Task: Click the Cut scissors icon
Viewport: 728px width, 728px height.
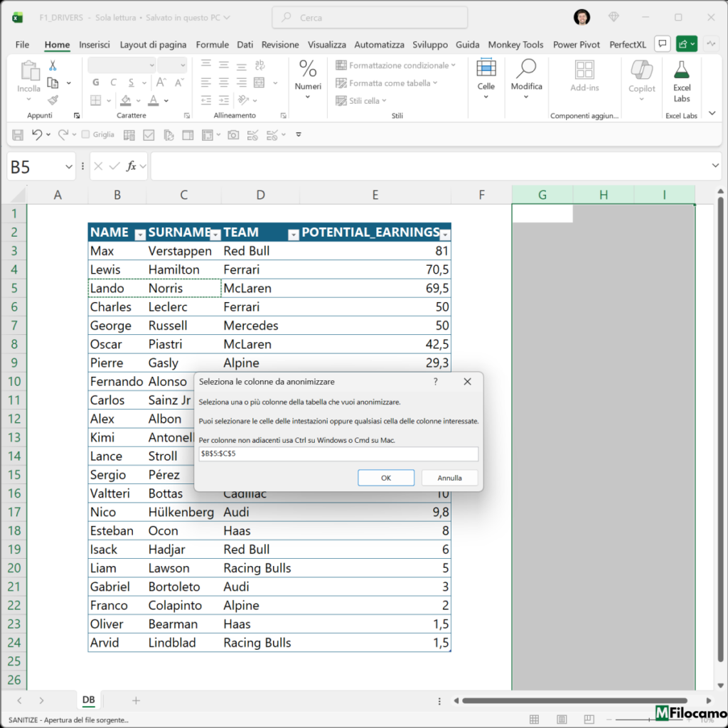Action: click(53, 65)
